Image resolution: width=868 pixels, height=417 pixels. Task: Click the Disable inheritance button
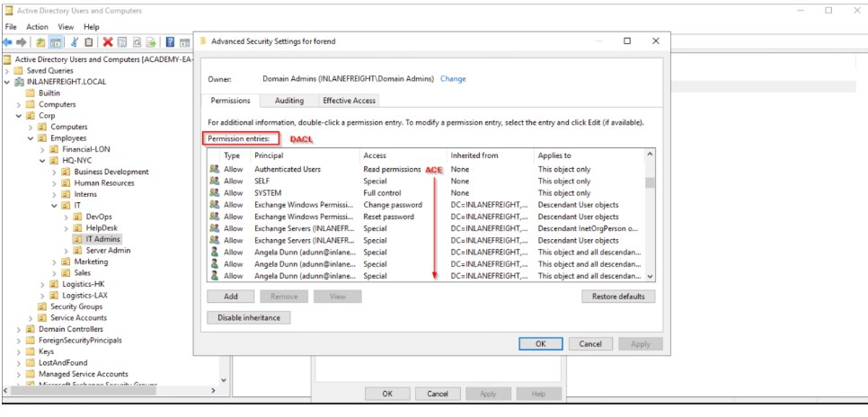coord(249,318)
